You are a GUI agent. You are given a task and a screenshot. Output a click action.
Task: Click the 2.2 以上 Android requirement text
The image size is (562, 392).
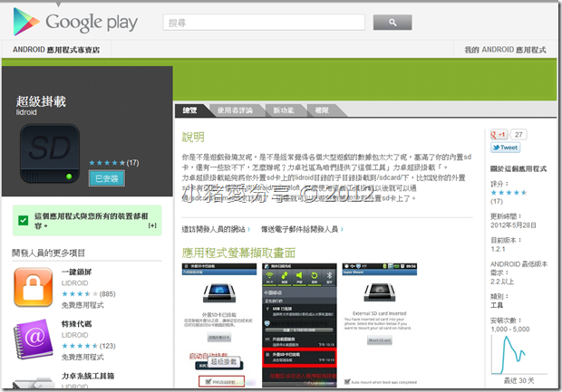(x=502, y=282)
